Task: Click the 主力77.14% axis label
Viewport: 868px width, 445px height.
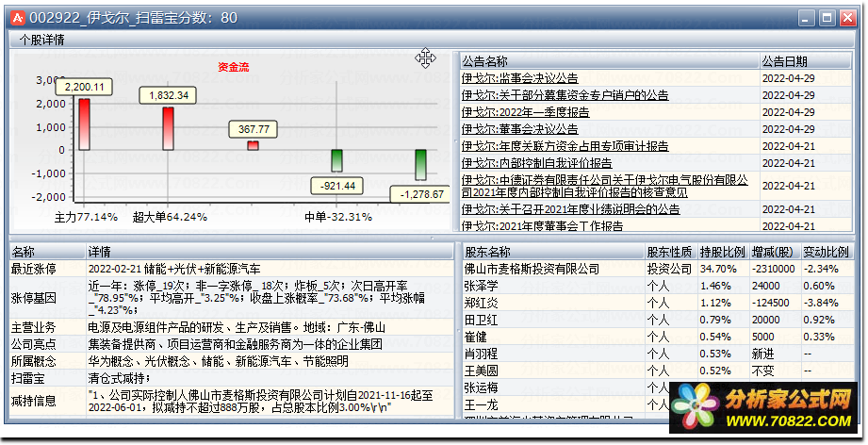Action: [x=86, y=217]
